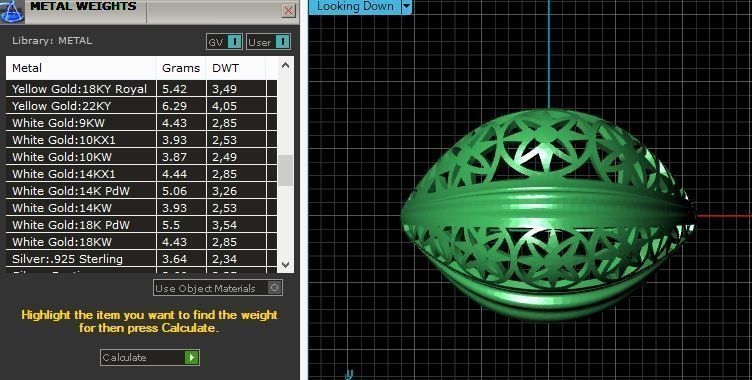The image size is (752, 380).
Task: Toggle Use Object Materials option
Action: [218, 288]
